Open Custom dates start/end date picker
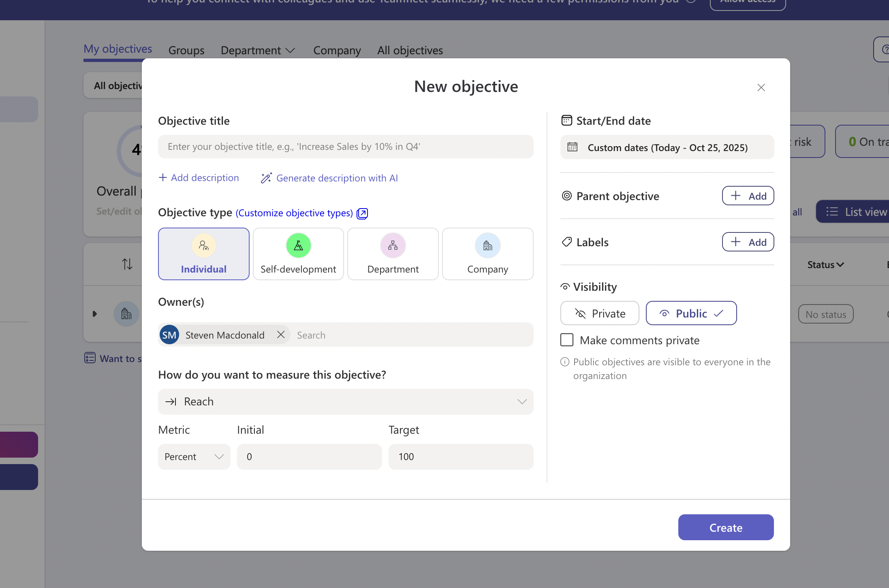This screenshot has width=889, height=588. pos(667,147)
